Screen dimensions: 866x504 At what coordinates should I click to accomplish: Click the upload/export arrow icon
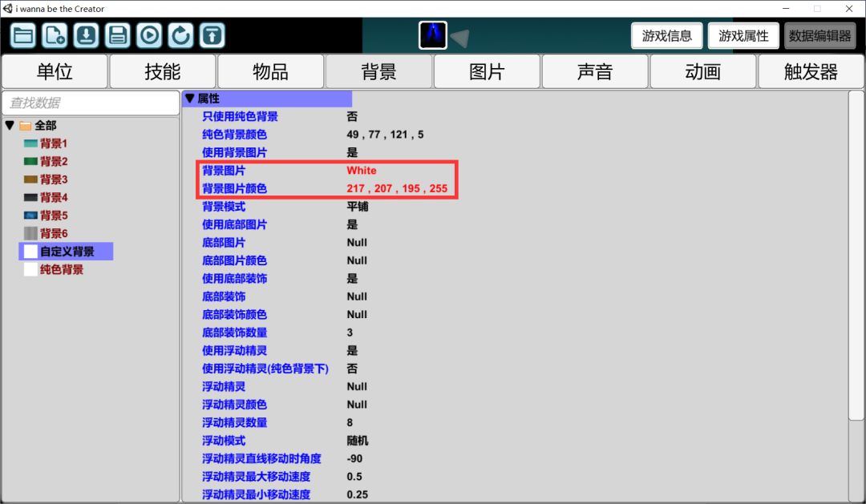212,35
